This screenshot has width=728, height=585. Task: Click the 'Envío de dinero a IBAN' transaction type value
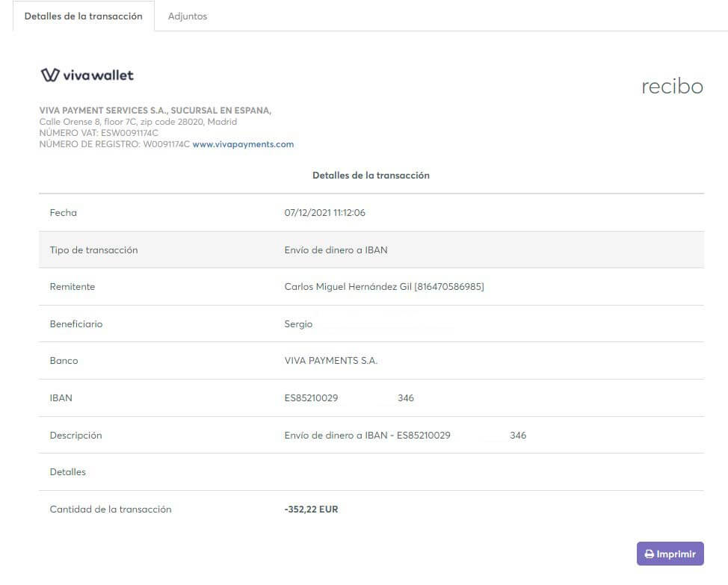[x=336, y=250]
